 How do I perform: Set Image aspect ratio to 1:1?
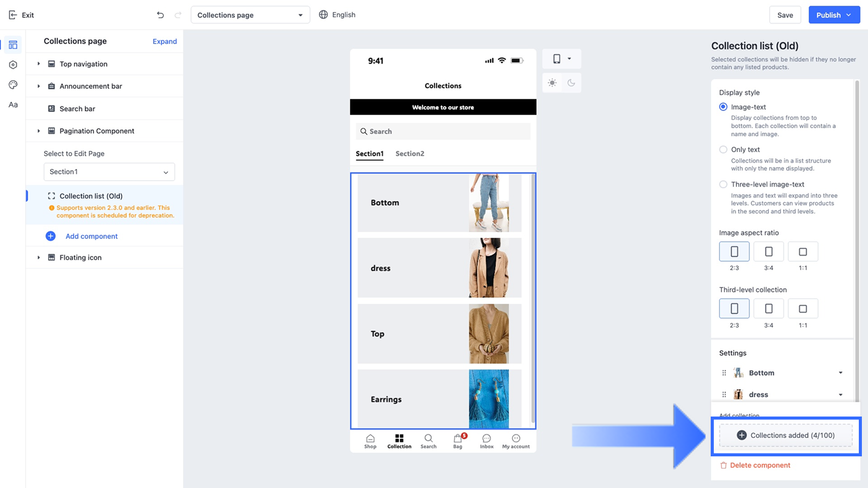pos(803,252)
